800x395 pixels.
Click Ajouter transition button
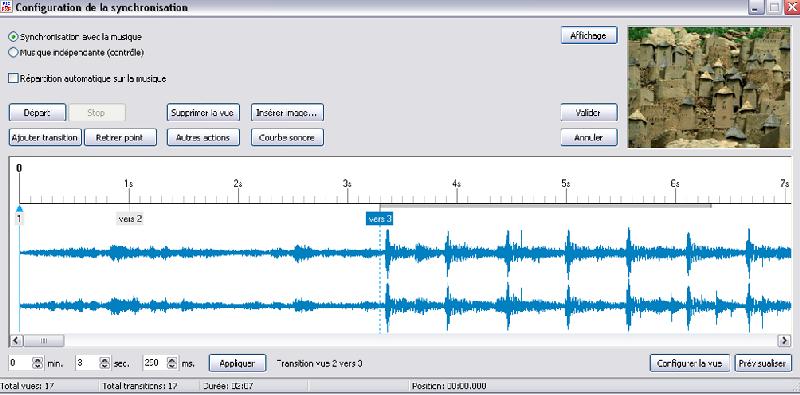[x=45, y=137]
